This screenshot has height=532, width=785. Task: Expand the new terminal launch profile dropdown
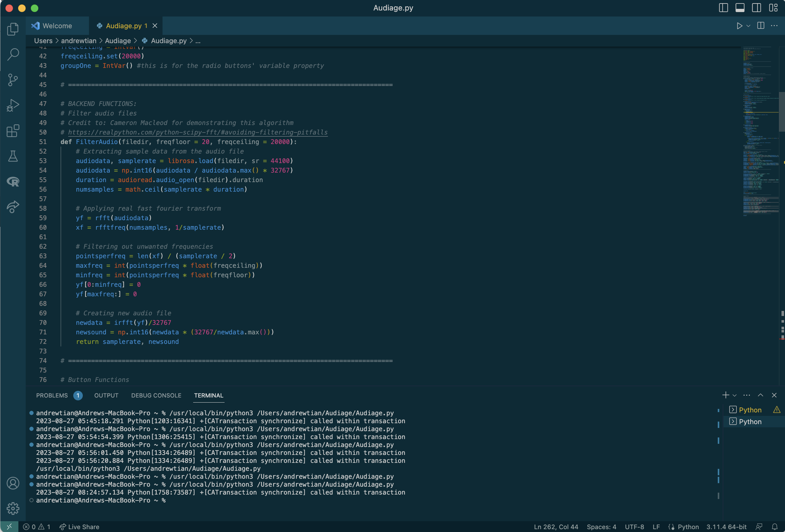tap(734, 395)
